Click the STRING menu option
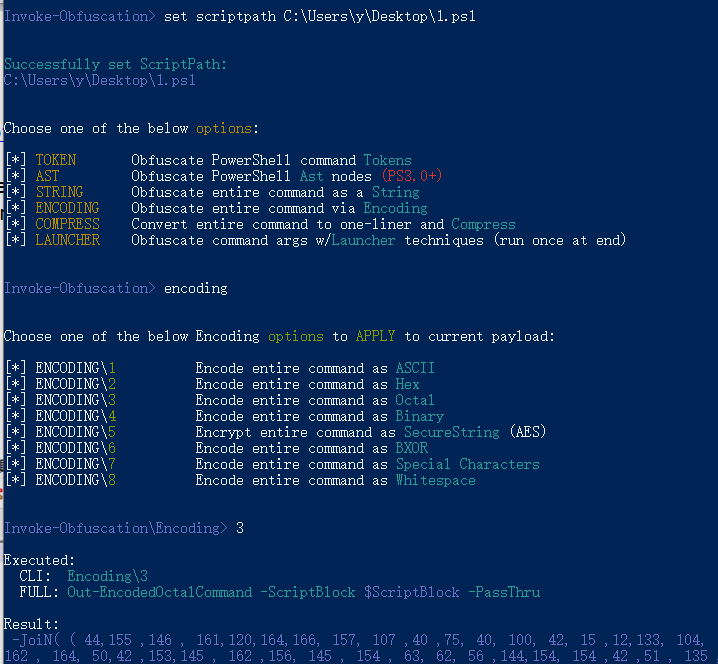The image size is (718, 664). pyautogui.click(x=60, y=192)
